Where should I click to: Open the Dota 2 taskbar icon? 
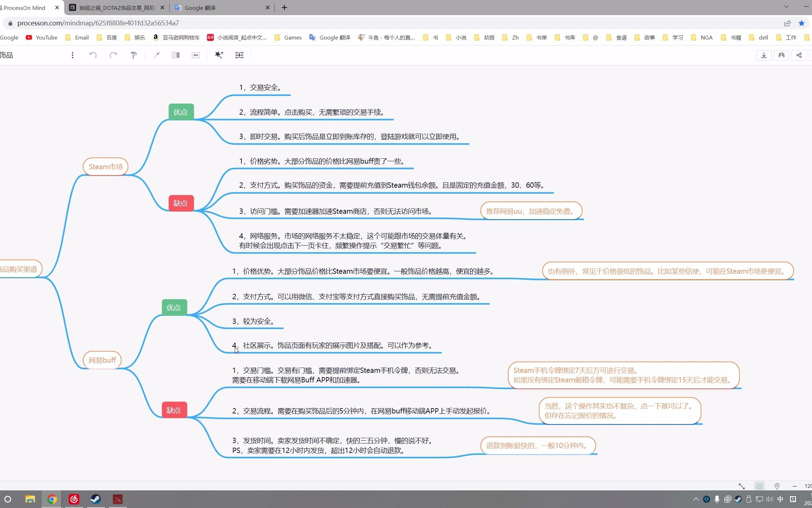pyautogui.click(x=118, y=499)
